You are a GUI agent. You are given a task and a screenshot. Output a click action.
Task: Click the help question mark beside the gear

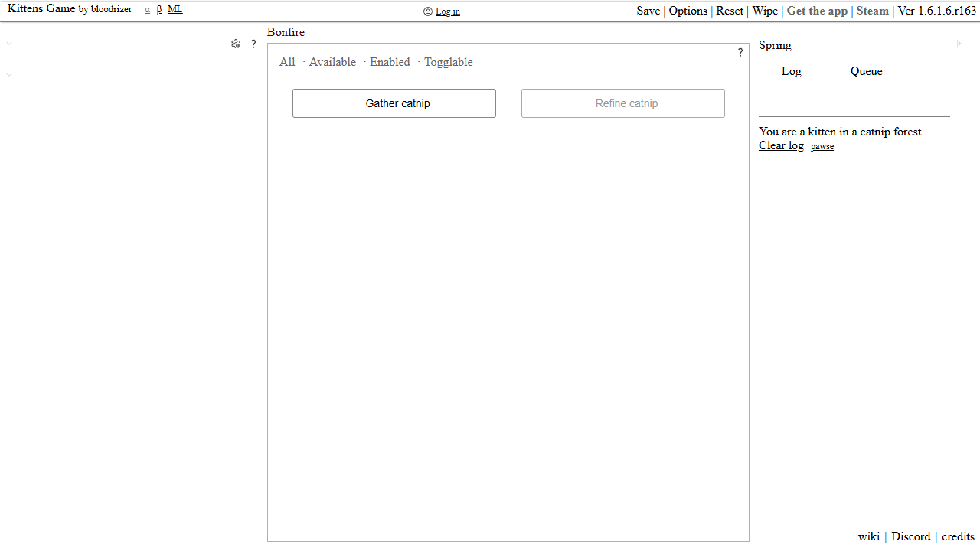(x=253, y=44)
